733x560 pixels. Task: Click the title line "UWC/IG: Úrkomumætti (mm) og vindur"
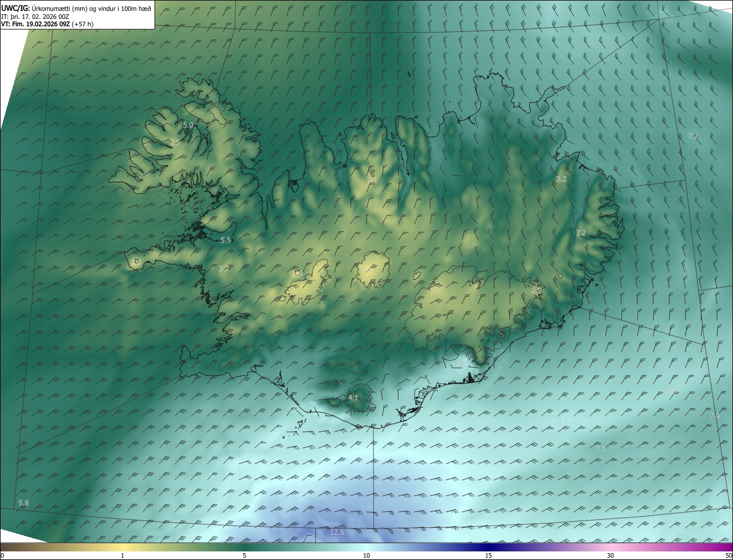pos(76,8)
